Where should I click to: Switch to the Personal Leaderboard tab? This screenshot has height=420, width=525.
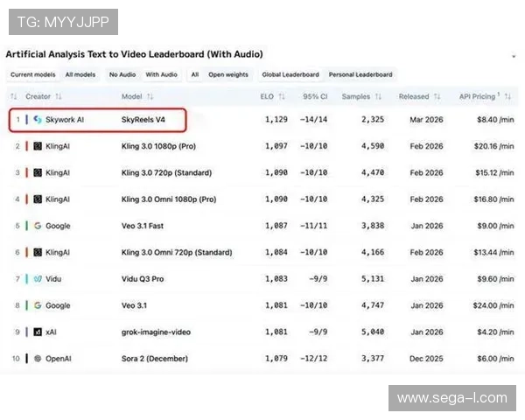360,75
